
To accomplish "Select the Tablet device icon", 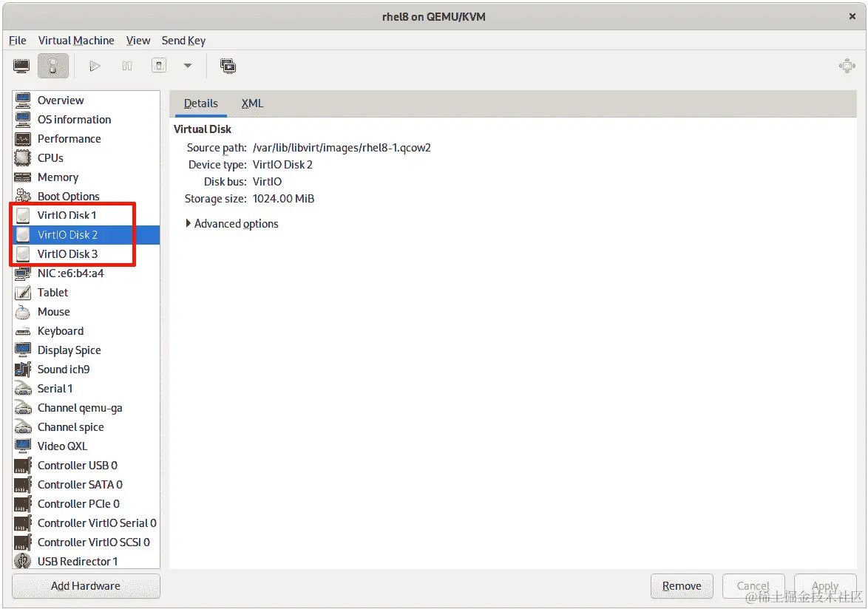I will [23, 293].
